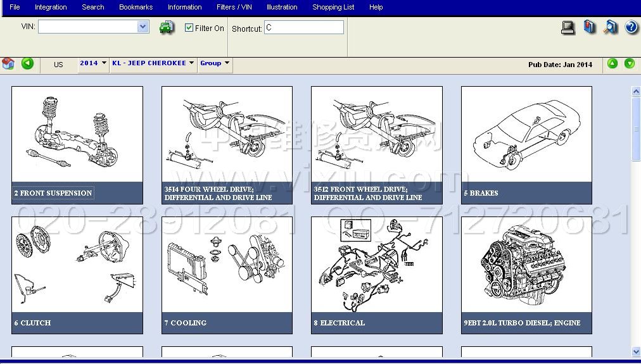
Task: Open the Shopping List menu
Action: (333, 7)
